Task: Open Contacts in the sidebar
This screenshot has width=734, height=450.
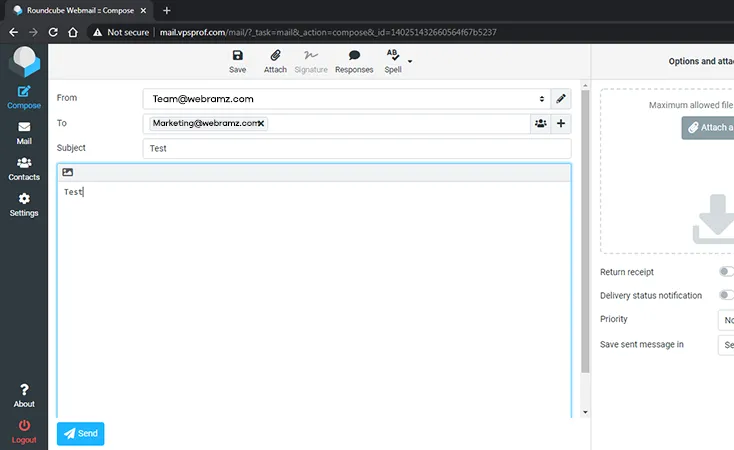Action: tap(24, 169)
